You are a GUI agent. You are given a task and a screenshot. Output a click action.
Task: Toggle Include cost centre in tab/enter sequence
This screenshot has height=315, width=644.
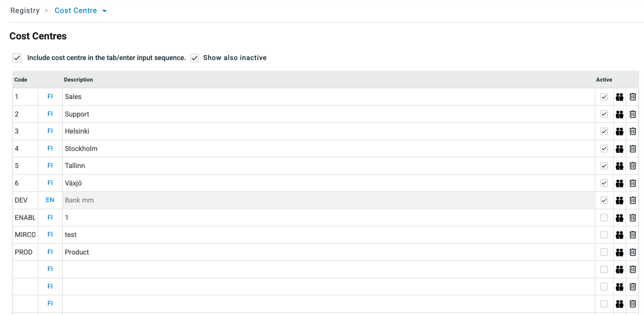(17, 58)
